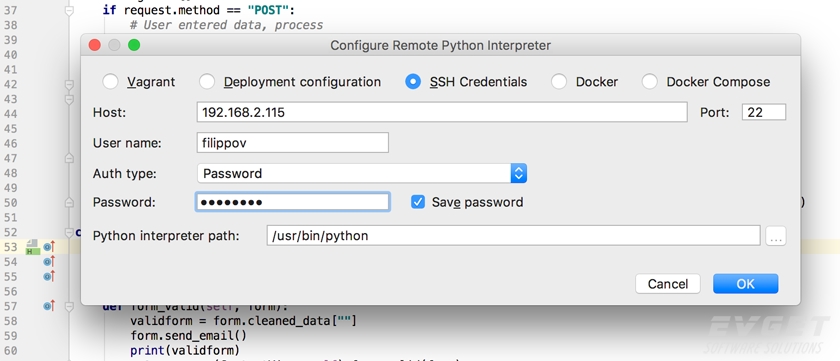Confirm the dialog with OK
The height and width of the screenshot is (361, 840).
click(745, 284)
